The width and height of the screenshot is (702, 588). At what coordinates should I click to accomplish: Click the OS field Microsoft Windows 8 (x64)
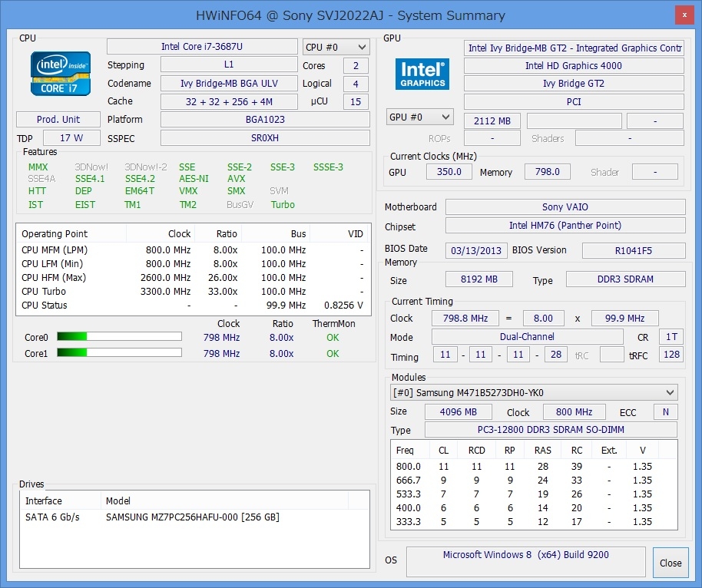point(525,562)
